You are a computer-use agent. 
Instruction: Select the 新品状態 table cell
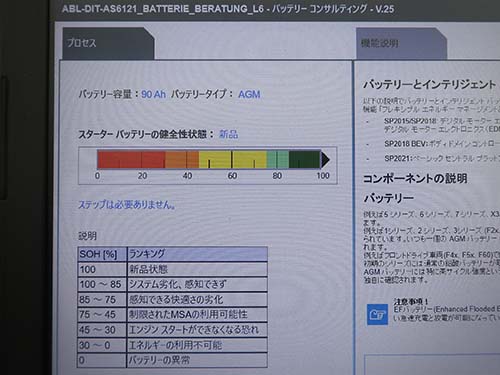click(197, 269)
